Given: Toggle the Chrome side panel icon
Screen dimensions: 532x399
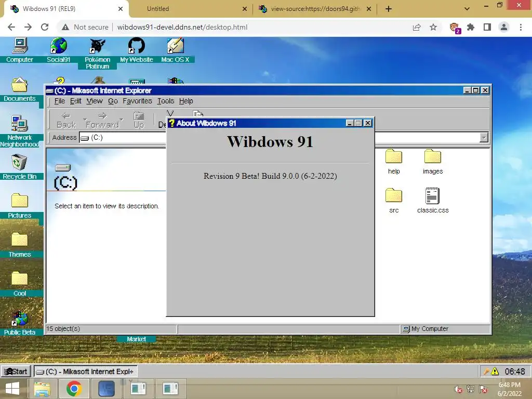Looking at the screenshot, I should tap(487, 27).
